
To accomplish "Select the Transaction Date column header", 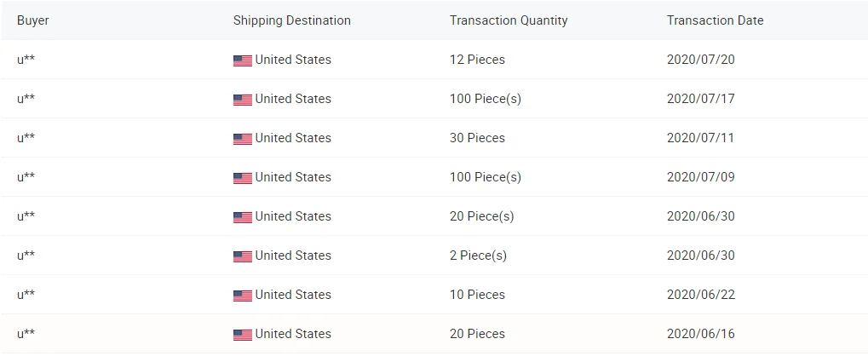I will tap(715, 20).
